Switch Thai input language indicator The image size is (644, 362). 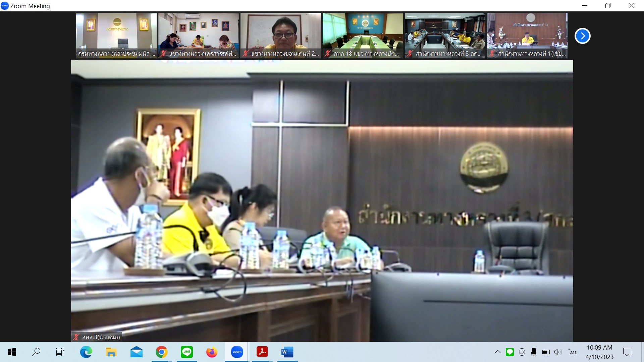pyautogui.click(x=573, y=352)
